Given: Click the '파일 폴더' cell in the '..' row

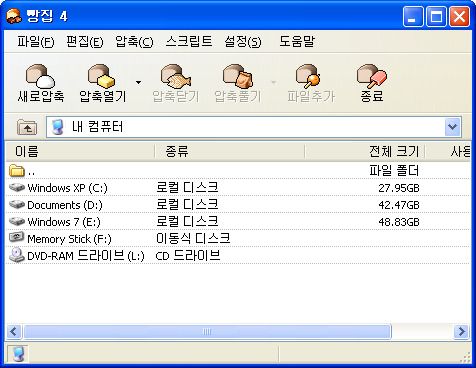Looking at the screenshot, I should click(x=394, y=171).
